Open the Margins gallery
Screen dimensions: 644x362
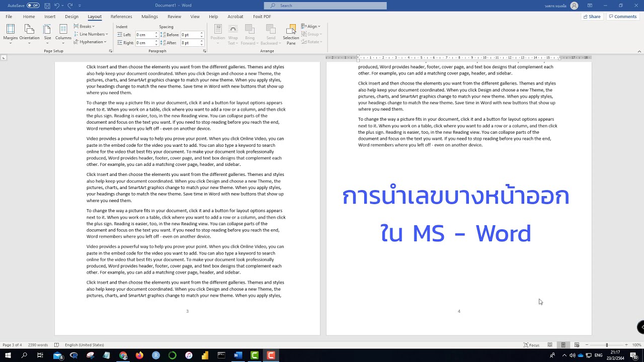coord(10,33)
